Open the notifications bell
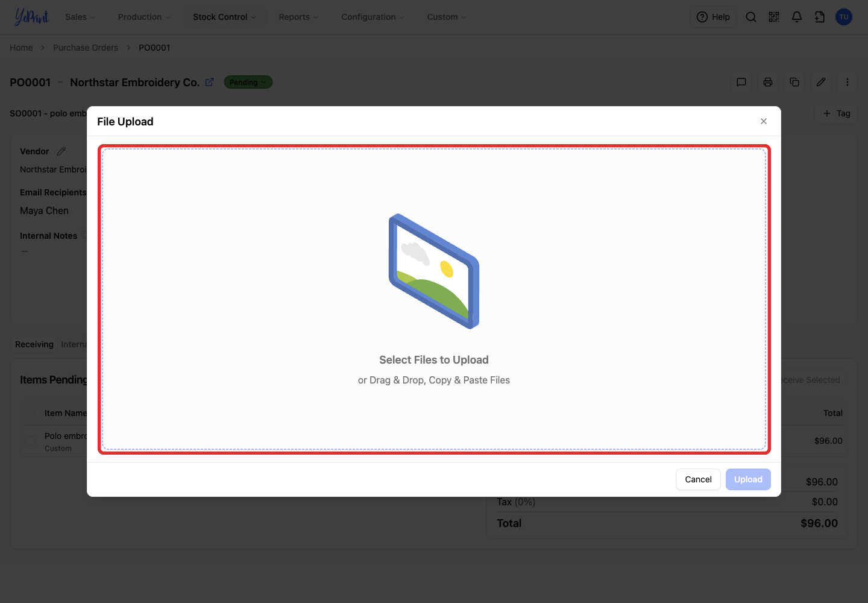Viewport: 868px width, 603px height. (x=797, y=17)
